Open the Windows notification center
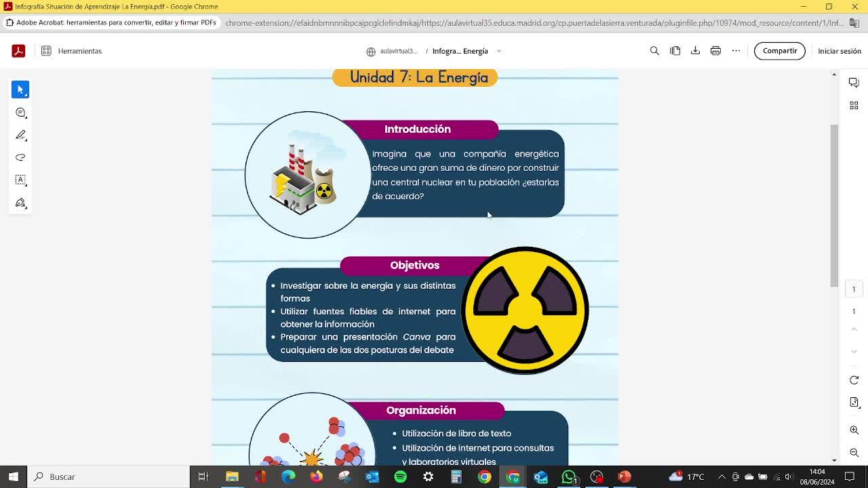 (850, 476)
